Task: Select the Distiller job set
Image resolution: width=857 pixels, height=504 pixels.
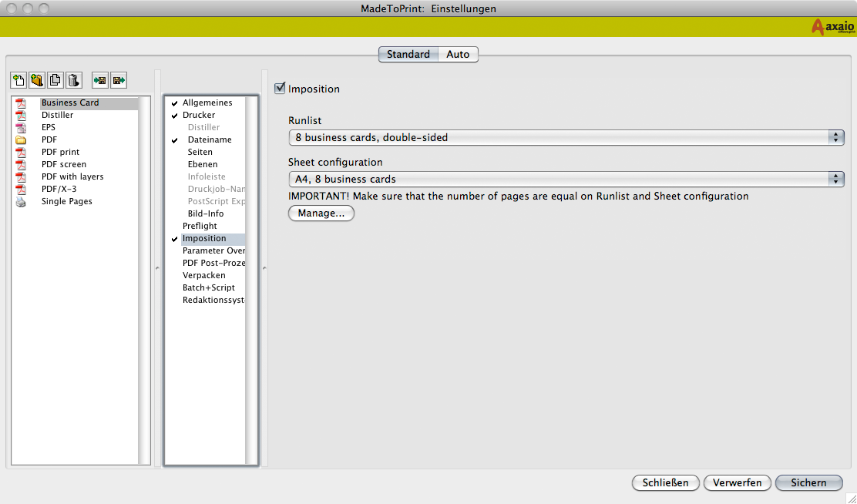Action: pos(57,116)
